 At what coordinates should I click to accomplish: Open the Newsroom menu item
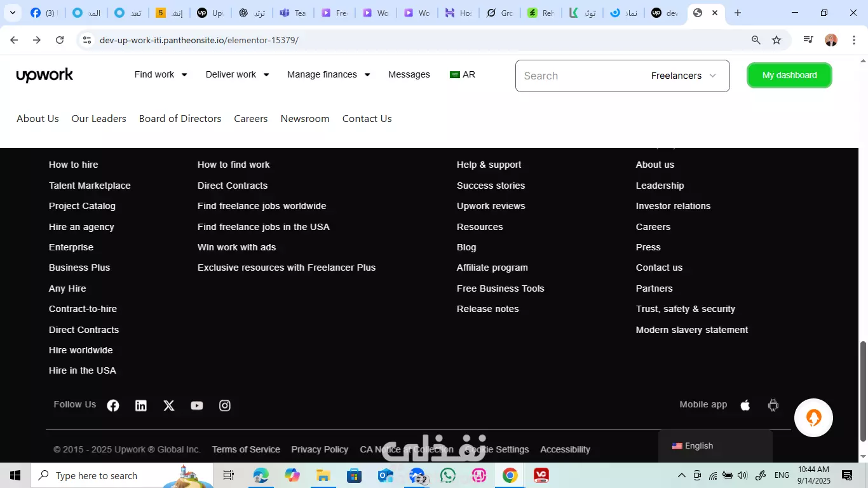point(305,119)
